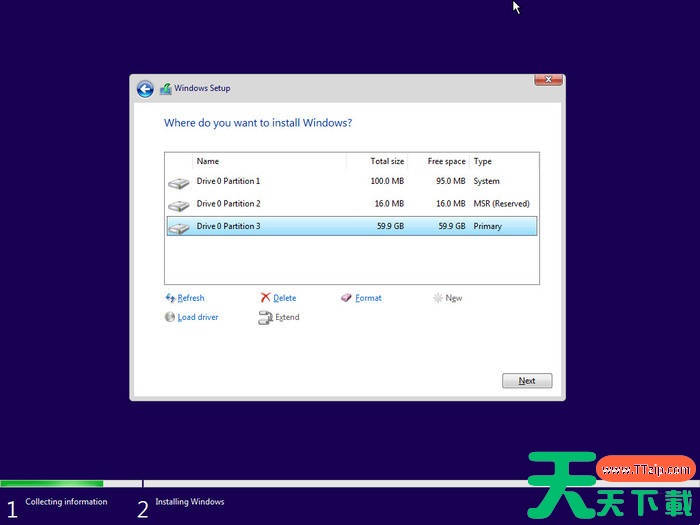
Task: Click the Extend link
Action: pos(287,317)
